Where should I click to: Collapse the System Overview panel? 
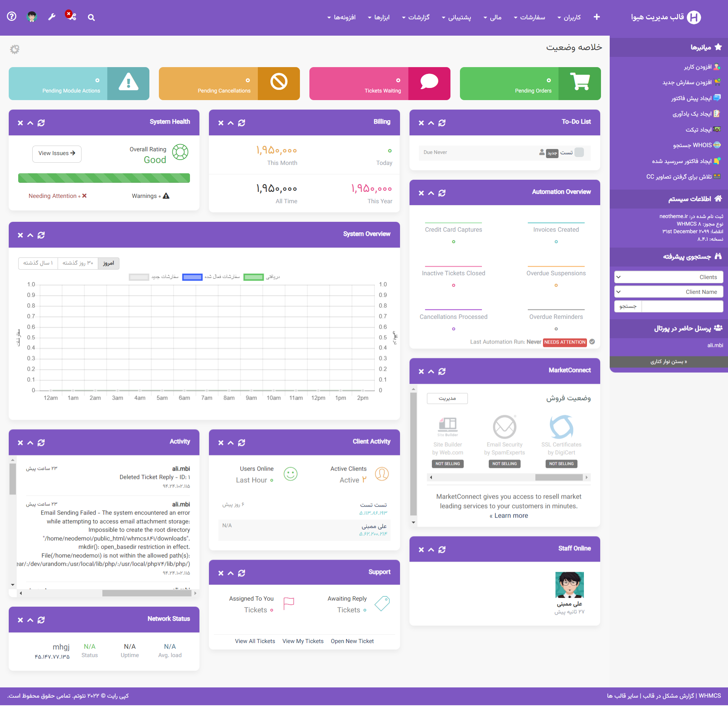click(30, 235)
